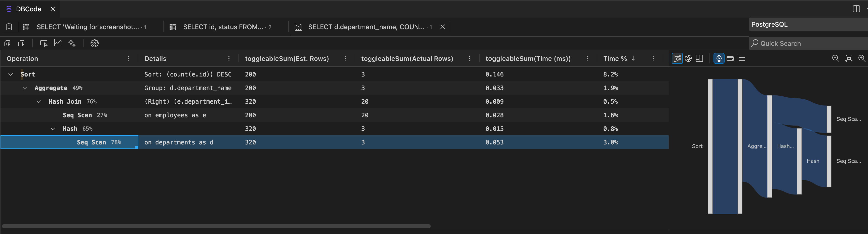The width and height of the screenshot is (868, 234).
Task: Click the AI sparkle icon
Action: [x=72, y=43]
